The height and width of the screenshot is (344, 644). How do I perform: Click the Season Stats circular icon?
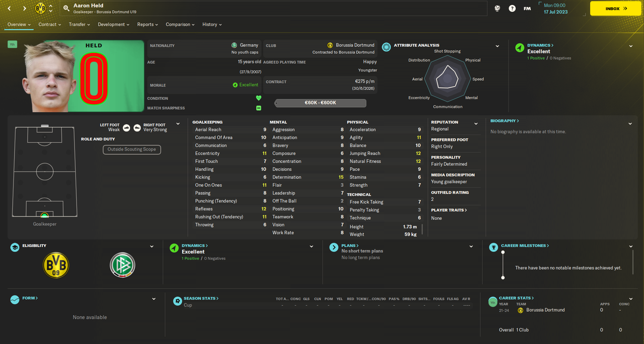(x=177, y=301)
